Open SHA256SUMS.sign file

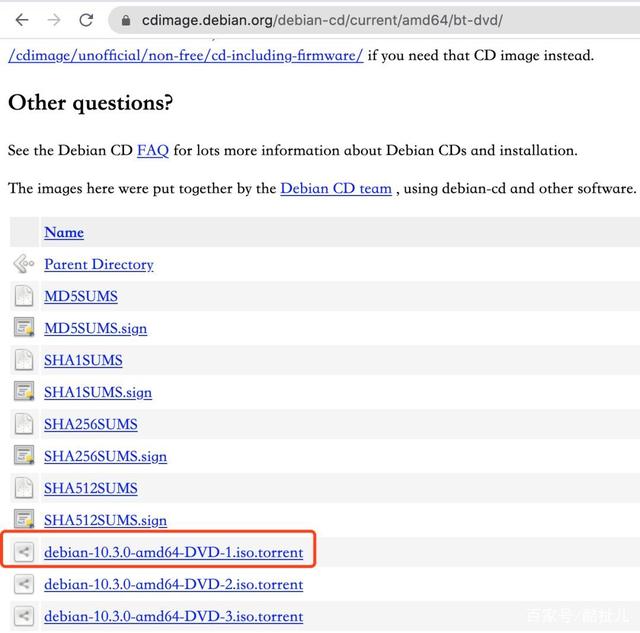click(105, 457)
